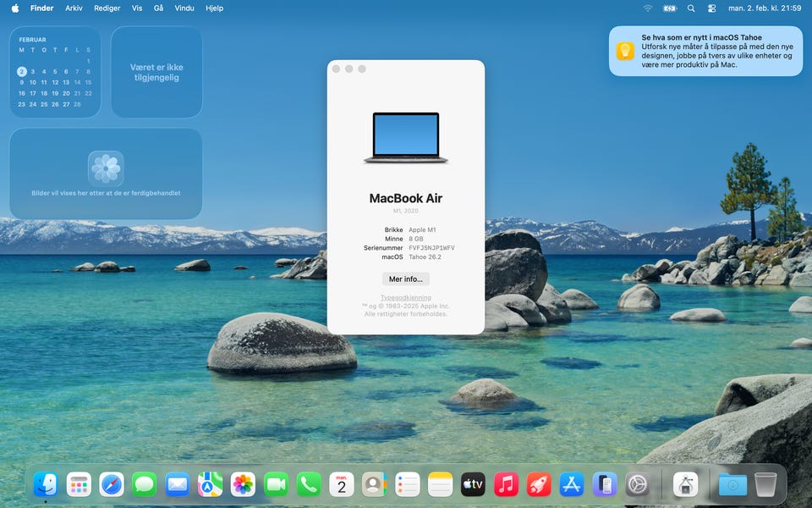Open the Trash in the Dock

point(765,484)
